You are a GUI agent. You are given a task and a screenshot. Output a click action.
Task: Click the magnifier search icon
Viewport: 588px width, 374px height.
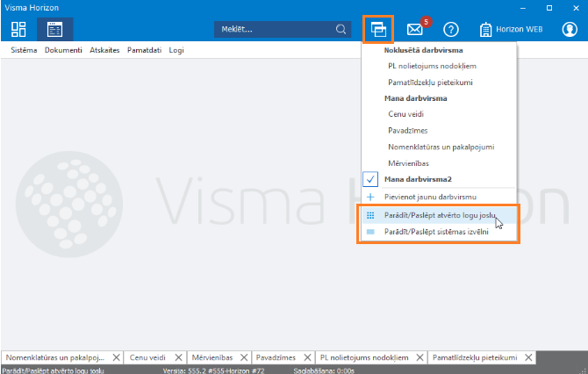point(341,29)
